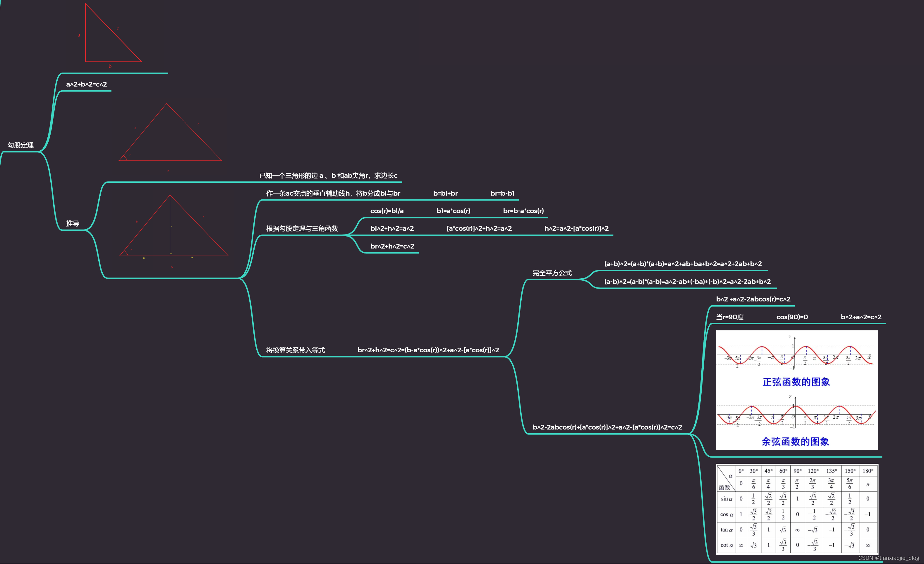
Task: Click the text b=bl+br
Action: (446, 193)
